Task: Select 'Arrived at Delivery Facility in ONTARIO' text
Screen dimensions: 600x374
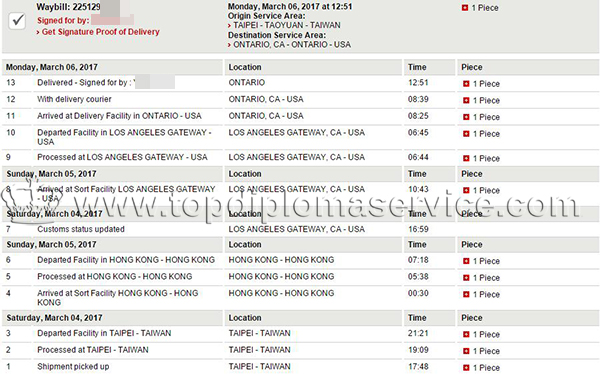Action: [x=119, y=116]
